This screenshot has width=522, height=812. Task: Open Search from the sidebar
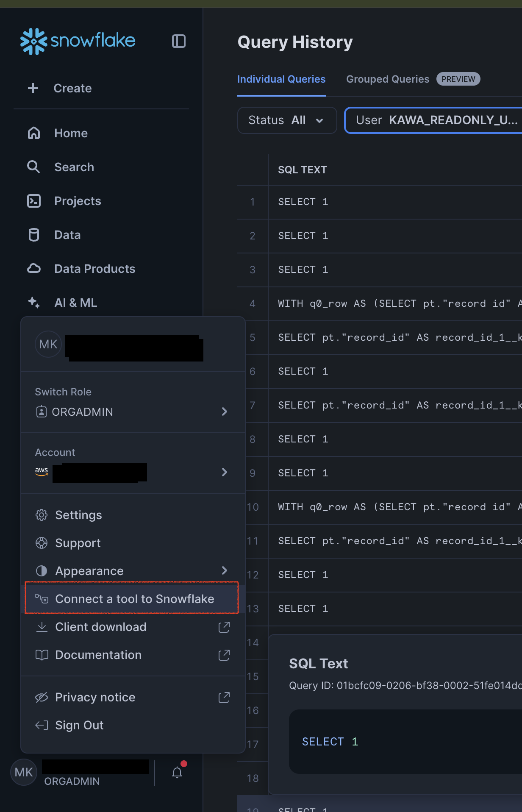[x=74, y=167]
